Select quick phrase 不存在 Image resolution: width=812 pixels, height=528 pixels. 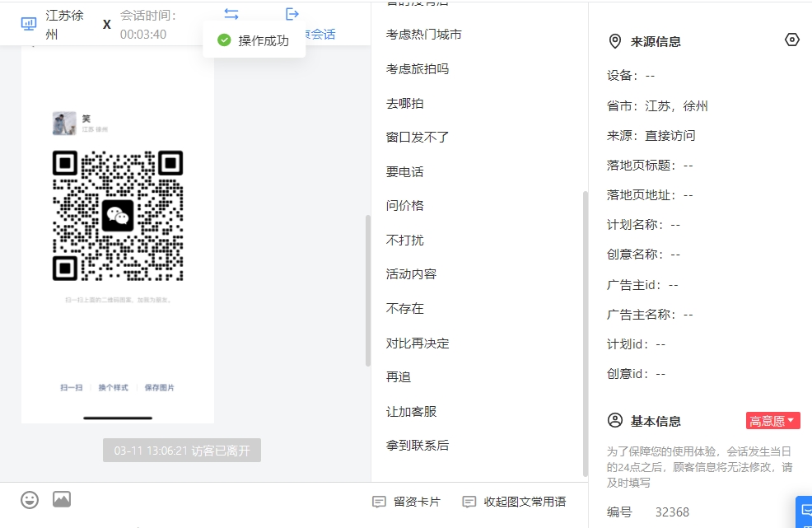(405, 309)
